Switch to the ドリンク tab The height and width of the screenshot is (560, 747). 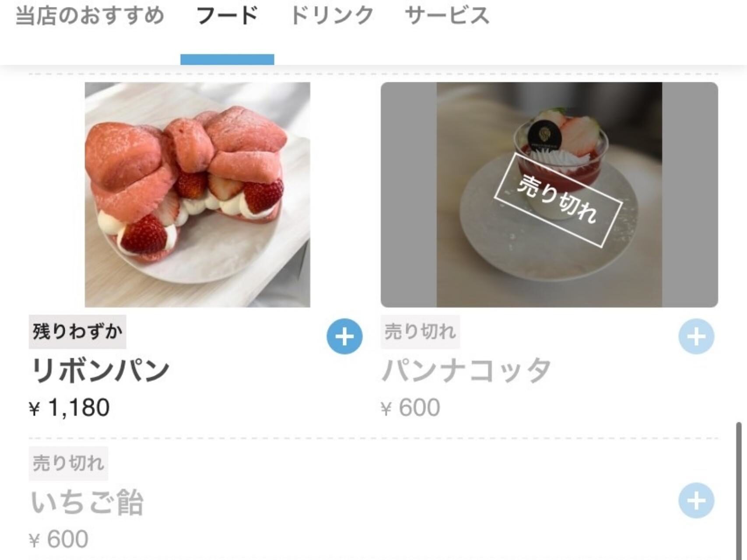pyautogui.click(x=332, y=16)
